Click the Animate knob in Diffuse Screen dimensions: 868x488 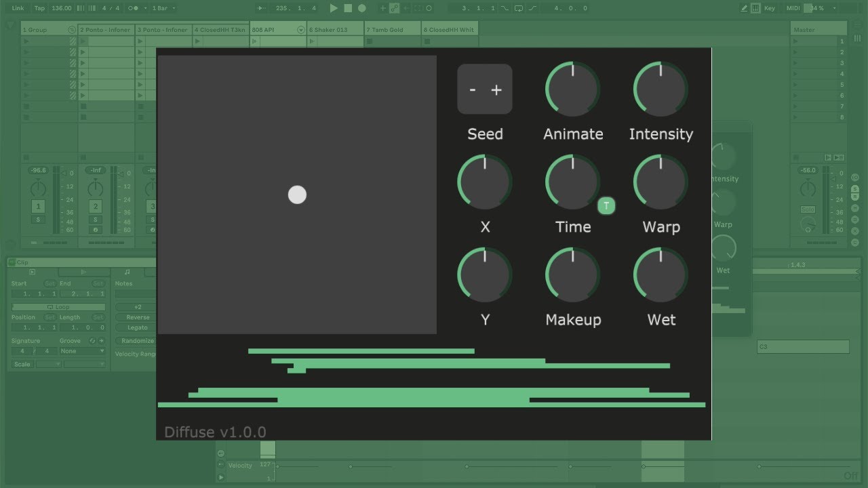tap(573, 89)
